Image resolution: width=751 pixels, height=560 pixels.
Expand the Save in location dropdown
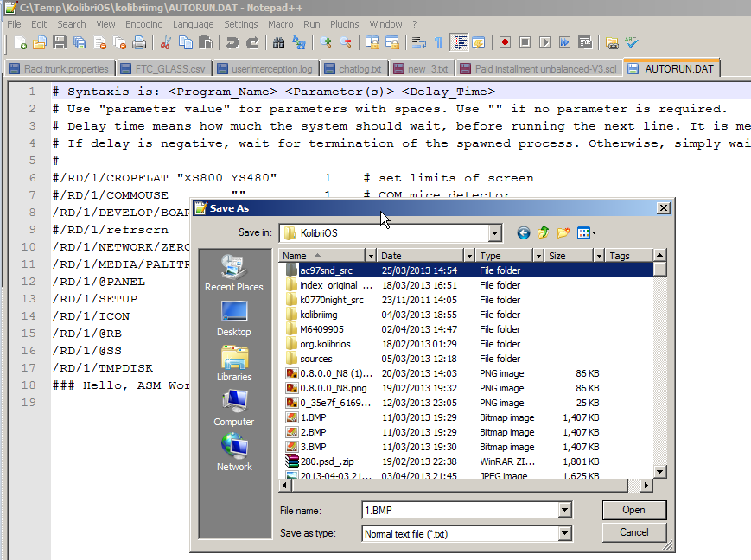[x=494, y=232]
